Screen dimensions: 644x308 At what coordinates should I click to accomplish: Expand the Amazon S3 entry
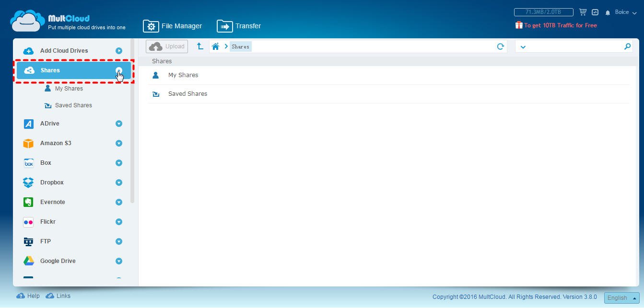tap(118, 143)
